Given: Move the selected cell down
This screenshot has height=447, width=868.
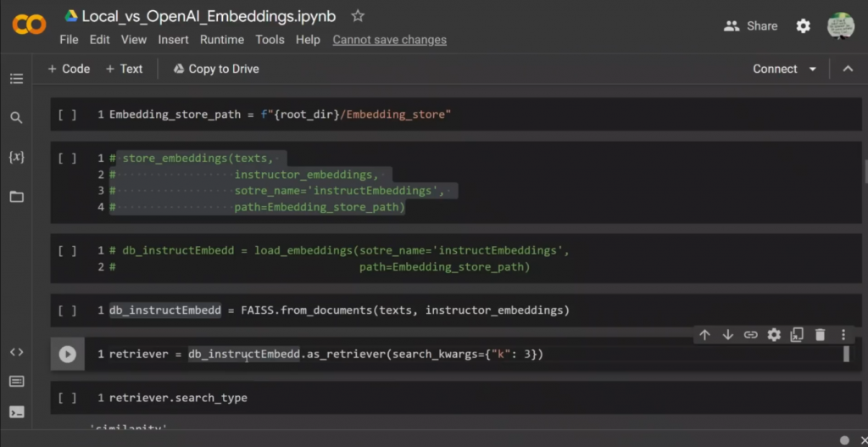Looking at the screenshot, I should 727,335.
